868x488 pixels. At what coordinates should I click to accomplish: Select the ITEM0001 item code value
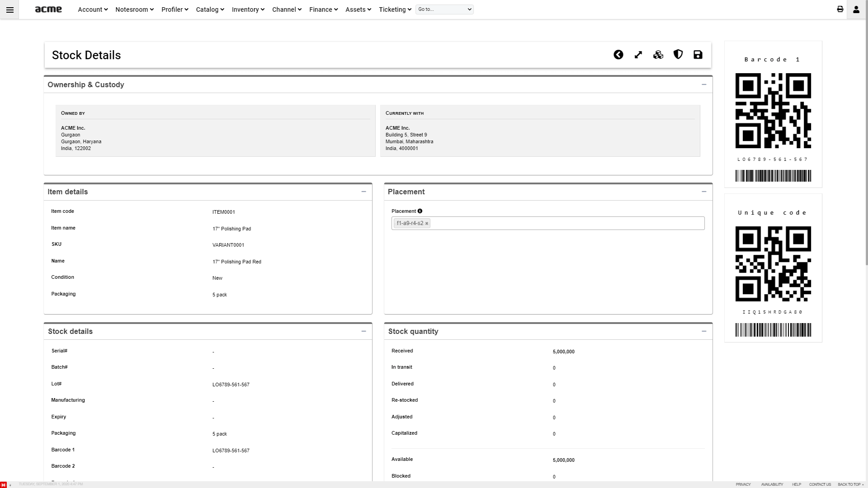pos(223,212)
